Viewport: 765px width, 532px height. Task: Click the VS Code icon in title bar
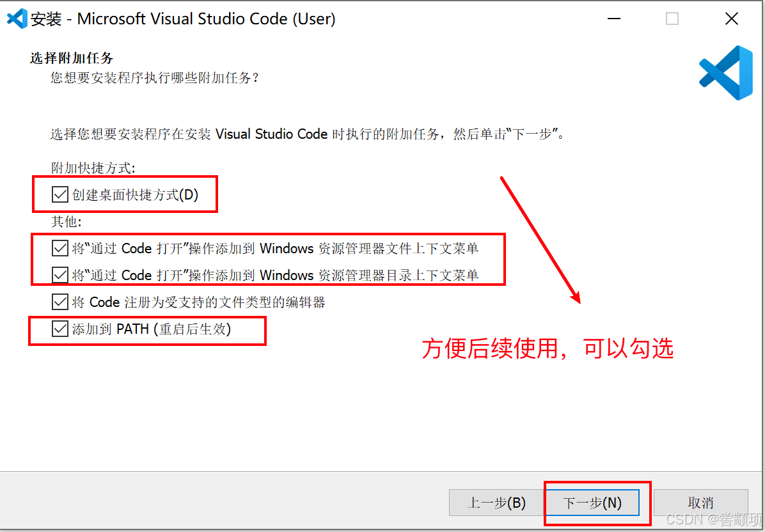point(17,19)
